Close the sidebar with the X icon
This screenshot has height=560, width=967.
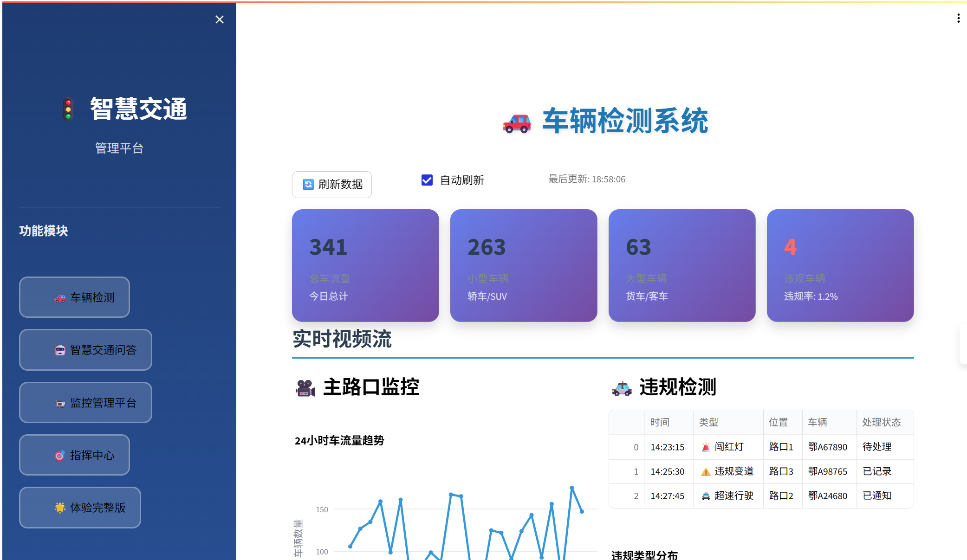(x=220, y=19)
